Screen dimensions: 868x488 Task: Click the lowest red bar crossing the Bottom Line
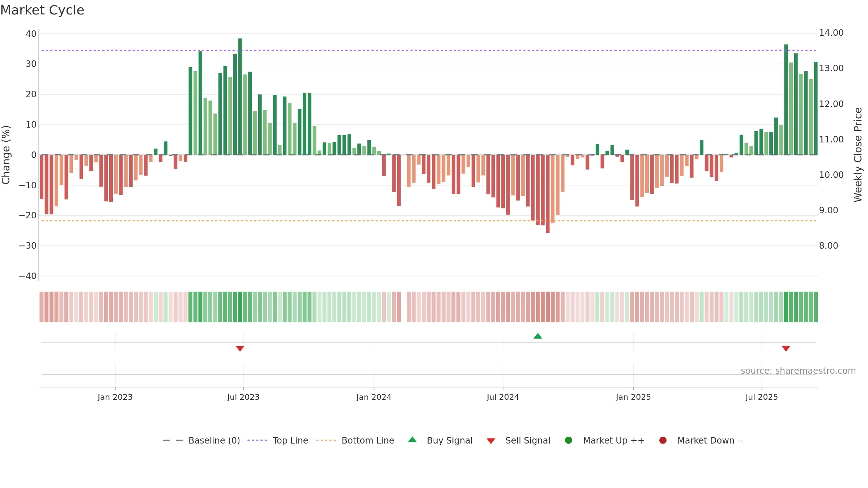(x=548, y=194)
